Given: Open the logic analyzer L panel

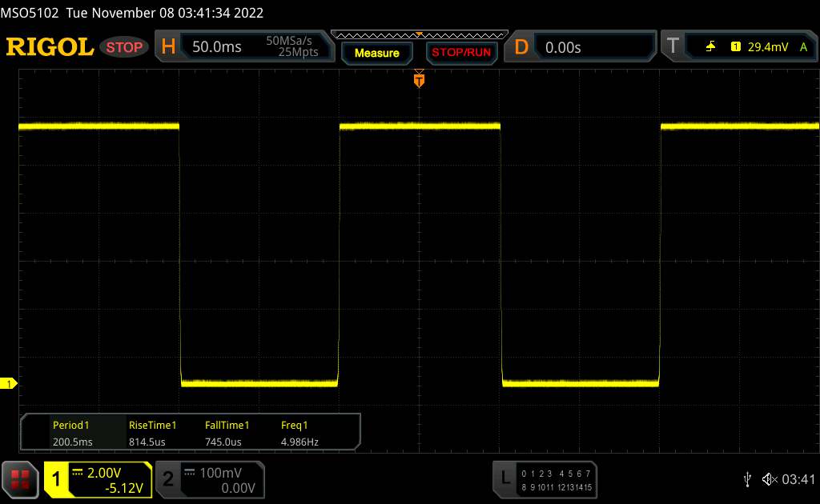Looking at the screenshot, I should 505,478.
